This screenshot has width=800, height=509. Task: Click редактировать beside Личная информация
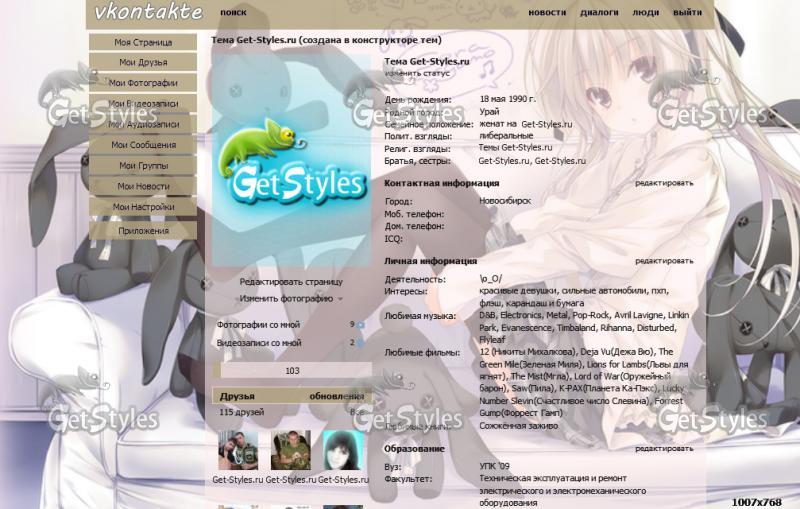pyautogui.click(x=664, y=261)
